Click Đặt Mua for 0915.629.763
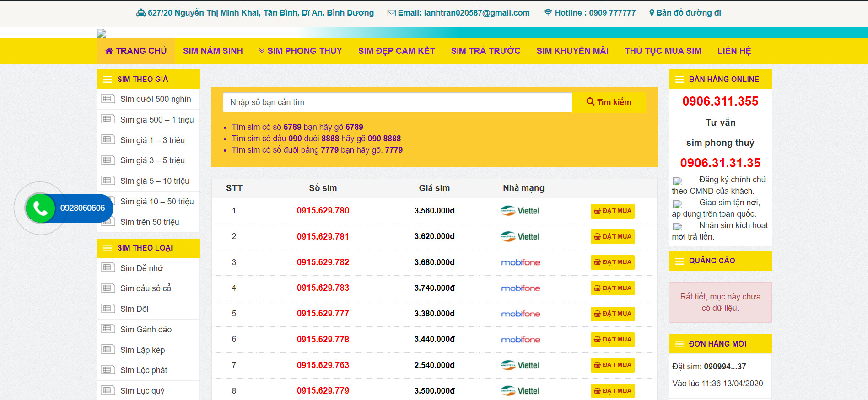The width and height of the screenshot is (868, 400). (x=612, y=365)
